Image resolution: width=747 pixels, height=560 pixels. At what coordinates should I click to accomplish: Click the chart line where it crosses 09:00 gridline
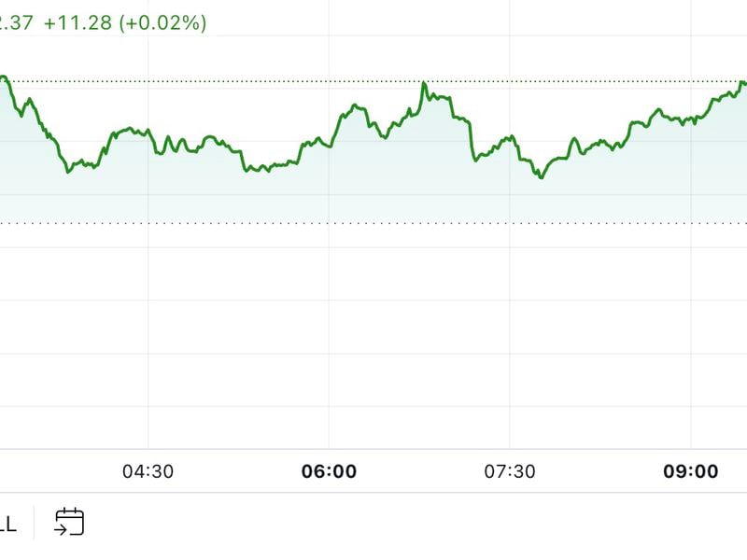click(x=691, y=119)
